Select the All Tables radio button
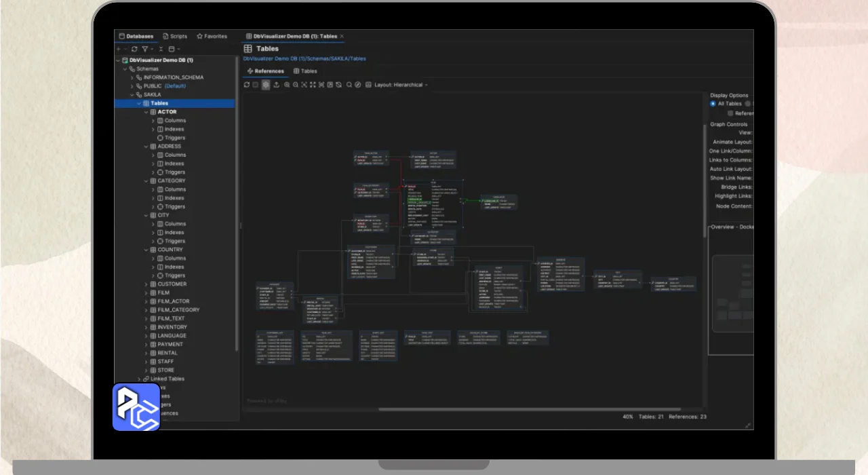 pyautogui.click(x=713, y=104)
